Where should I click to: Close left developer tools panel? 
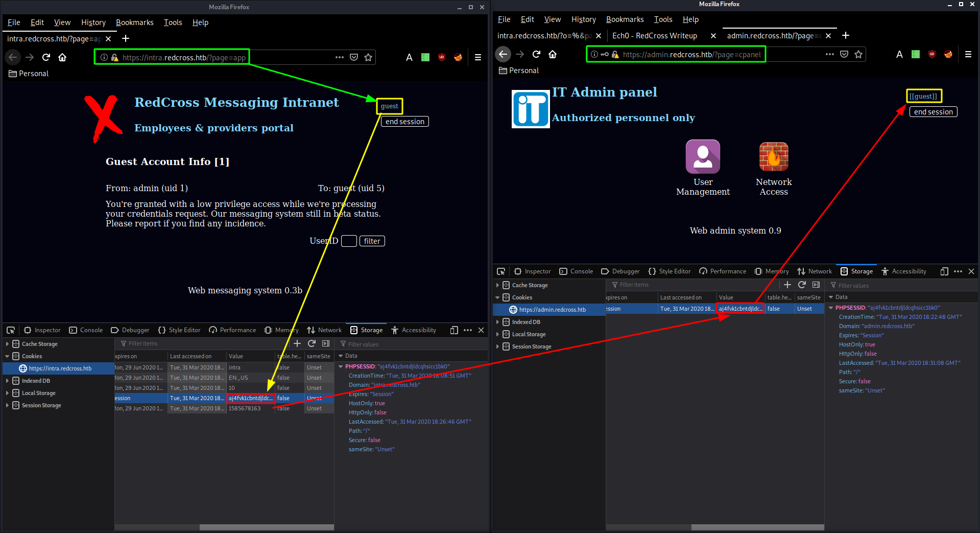click(x=481, y=330)
